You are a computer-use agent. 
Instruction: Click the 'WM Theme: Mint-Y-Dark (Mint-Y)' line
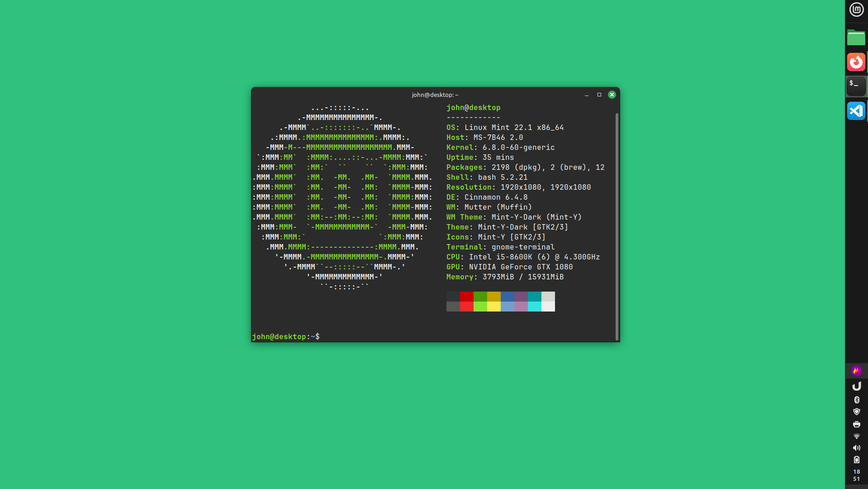[514, 217]
